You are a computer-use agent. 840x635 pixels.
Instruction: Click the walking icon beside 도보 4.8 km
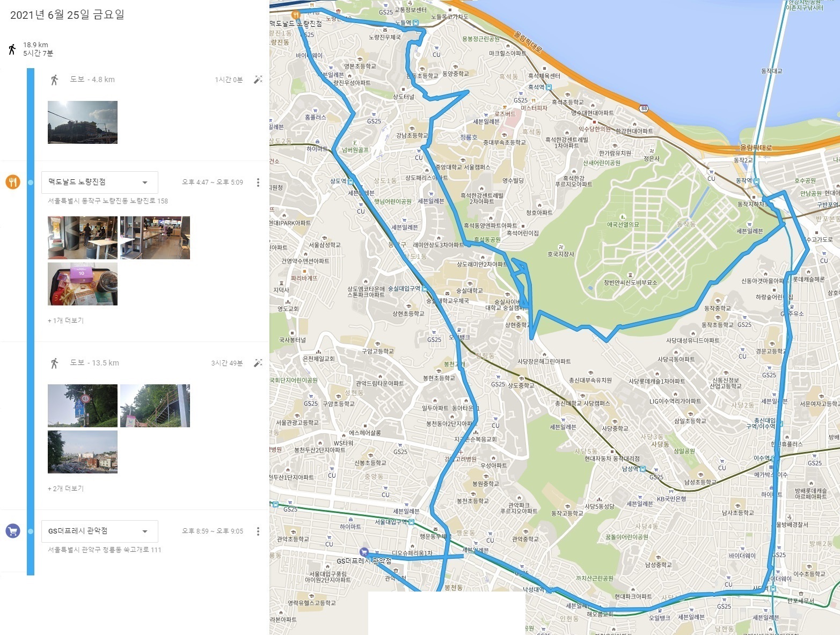coord(54,79)
